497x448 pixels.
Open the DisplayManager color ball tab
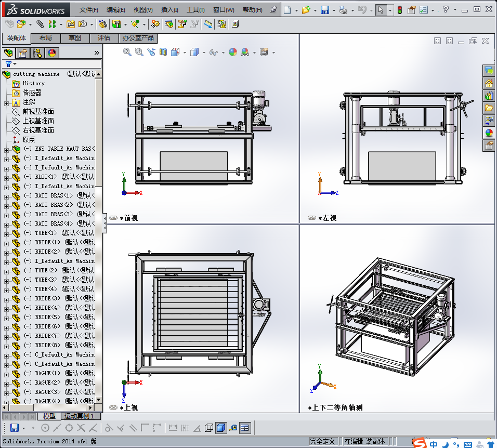[52, 53]
